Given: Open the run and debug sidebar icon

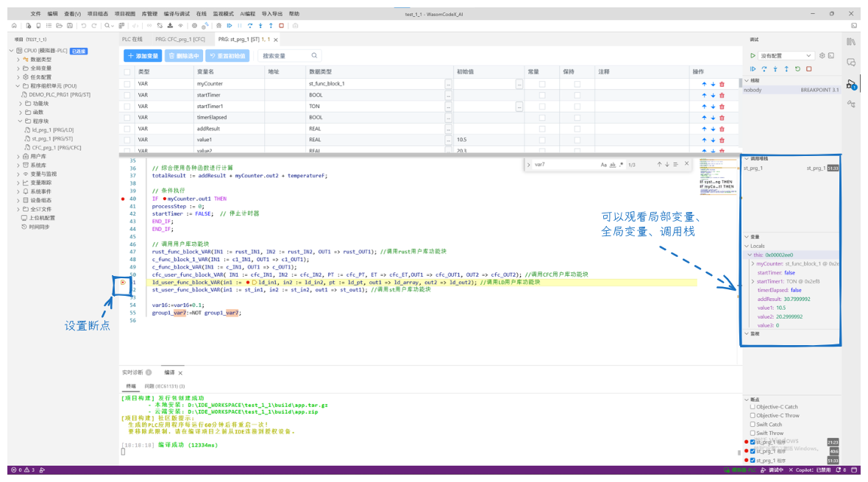Looking at the screenshot, I should (851, 84).
